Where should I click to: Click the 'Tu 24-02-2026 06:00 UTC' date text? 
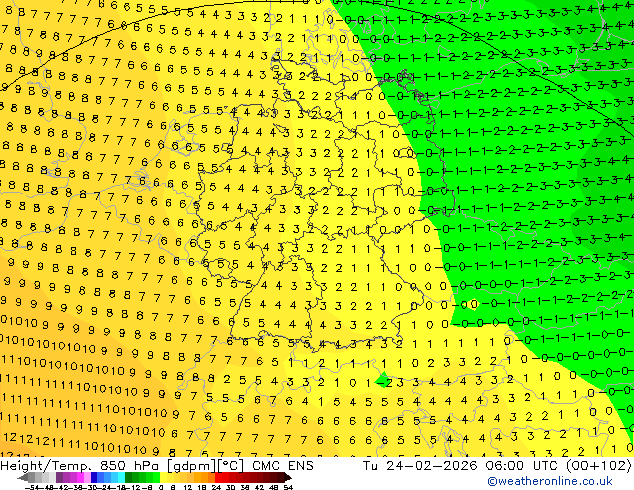click(460, 466)
